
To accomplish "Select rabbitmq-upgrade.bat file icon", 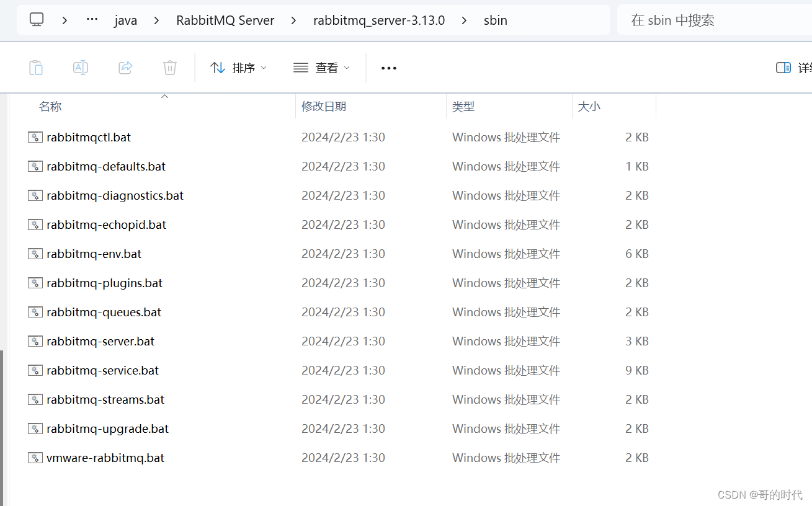I will coord(35,428).
